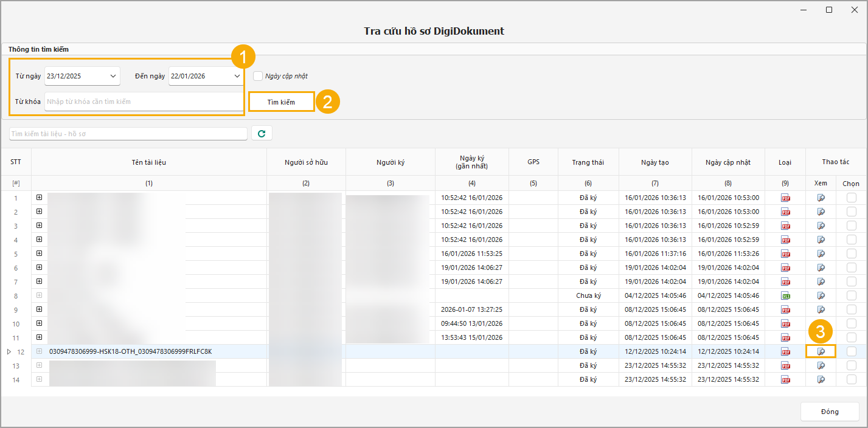
Task: Expand the plus box in row 4
Action: click(39, 240)
